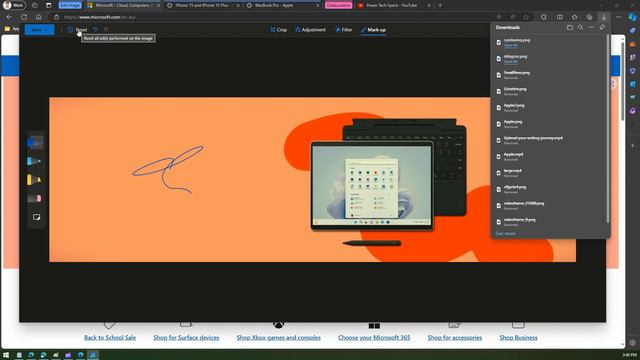This screenshot has height=360, width=640.
Task: Switch to the Crop tab
Action: pos(278,30)
